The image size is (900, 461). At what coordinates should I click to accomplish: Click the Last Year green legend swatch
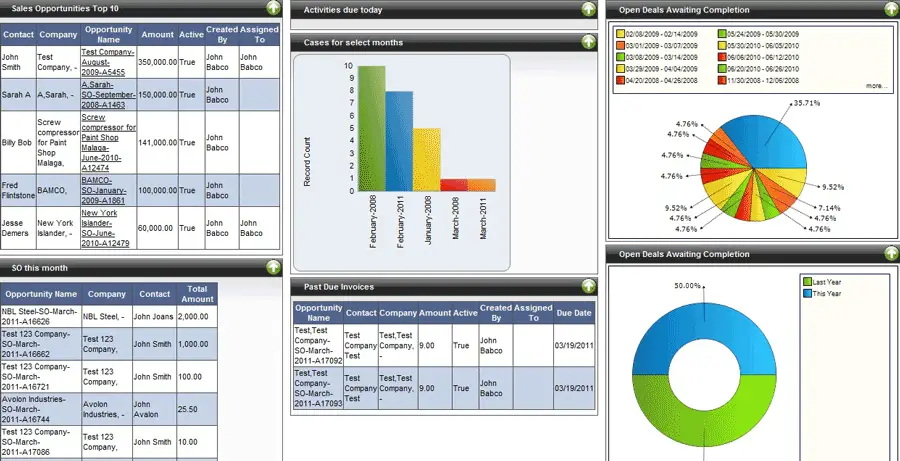point(807,283)
